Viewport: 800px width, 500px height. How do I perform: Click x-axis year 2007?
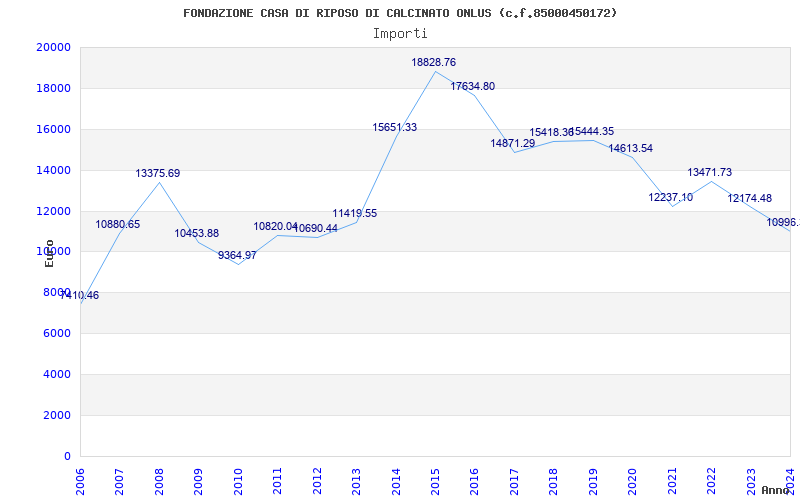119,482
